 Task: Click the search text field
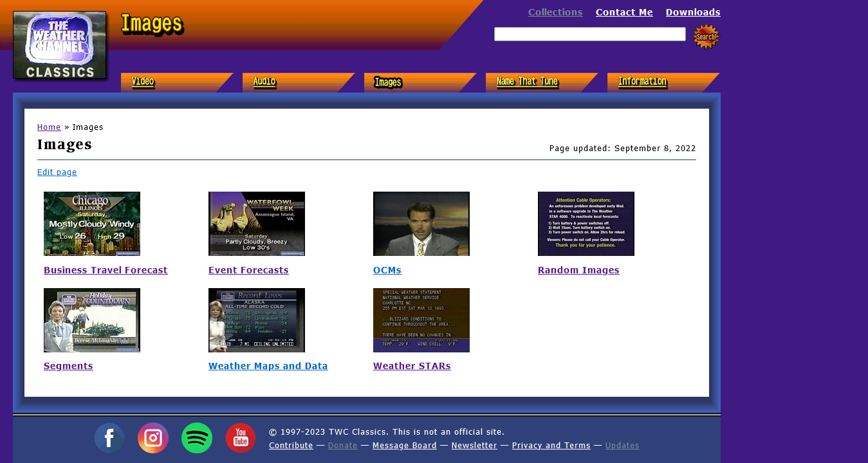pyautogui.click(x=589, y=34)
